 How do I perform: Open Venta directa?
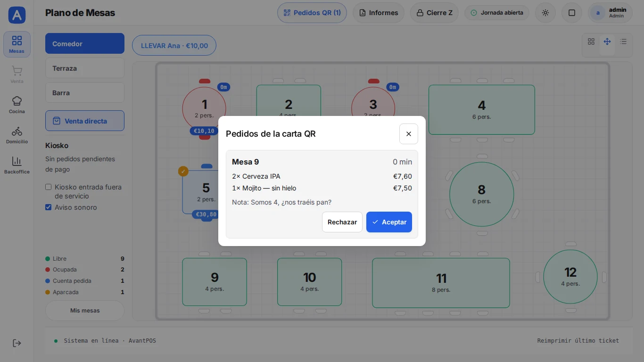85,121
